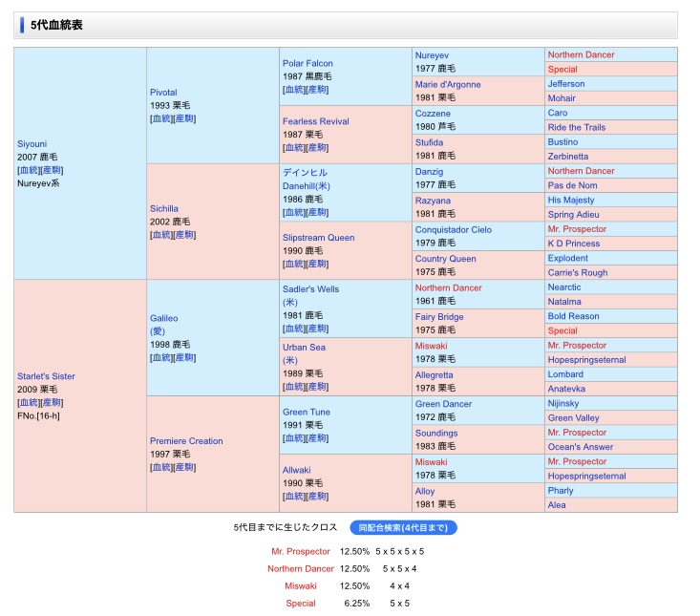
Task: Click Mr. Prospector in the cross summary list
Action: coord(300,551)
